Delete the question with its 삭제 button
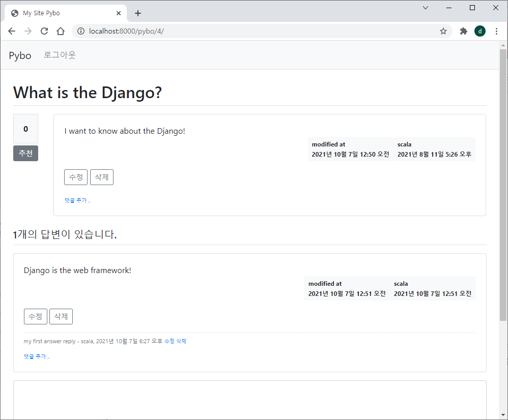 [102, 177]
